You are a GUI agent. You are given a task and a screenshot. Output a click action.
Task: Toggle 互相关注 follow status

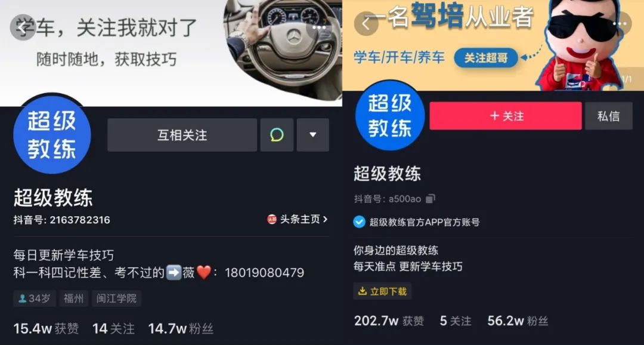[182, 135]
